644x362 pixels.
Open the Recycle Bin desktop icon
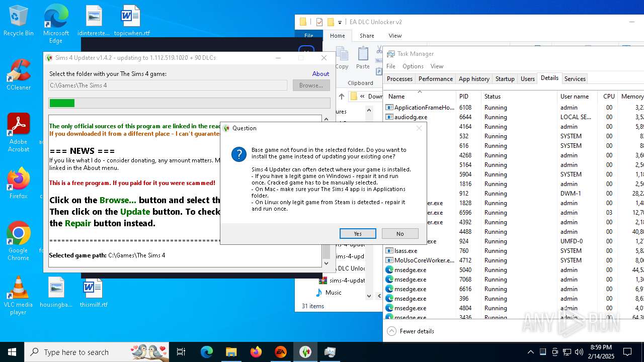pos(19,21)
